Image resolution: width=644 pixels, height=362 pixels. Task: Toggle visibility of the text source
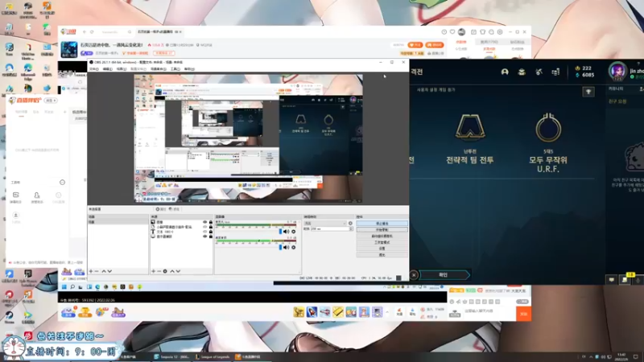(x=205, y=232)
